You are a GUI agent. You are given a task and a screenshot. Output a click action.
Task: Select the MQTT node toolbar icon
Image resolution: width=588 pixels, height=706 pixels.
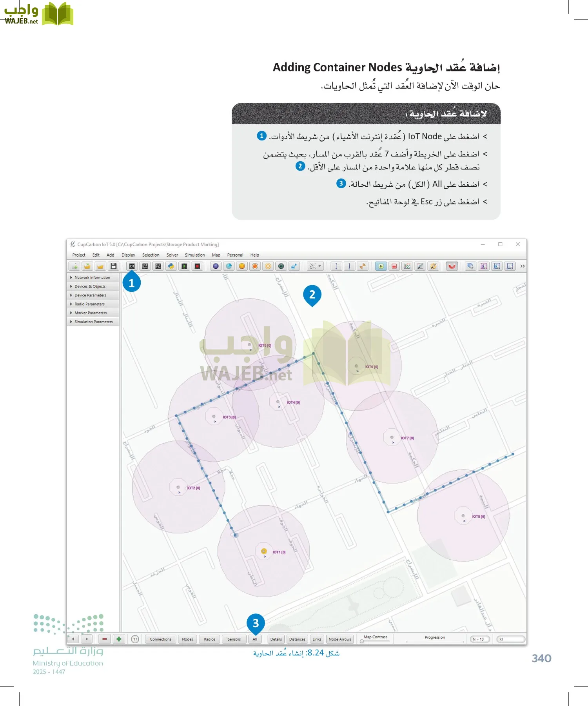click(x=158, y=266)
